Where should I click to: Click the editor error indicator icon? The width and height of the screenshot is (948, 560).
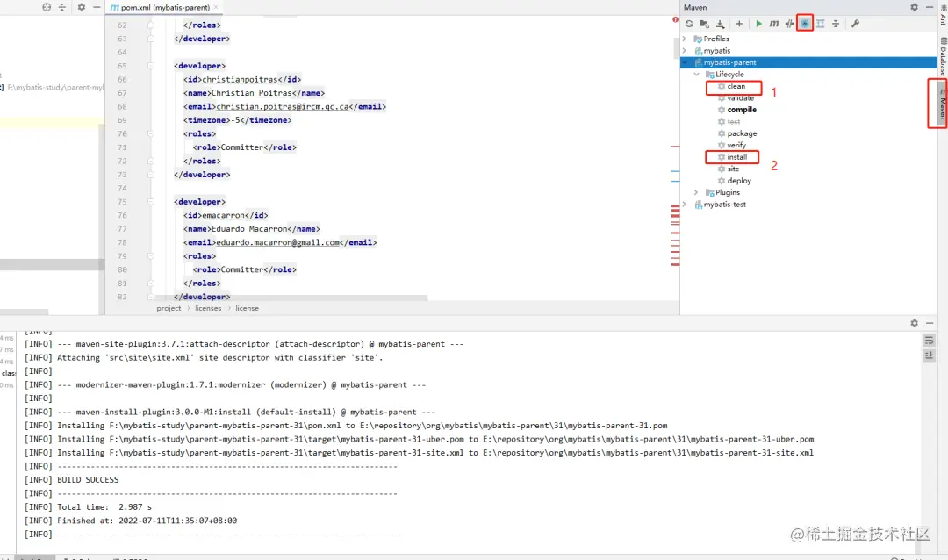coord(675,20)
